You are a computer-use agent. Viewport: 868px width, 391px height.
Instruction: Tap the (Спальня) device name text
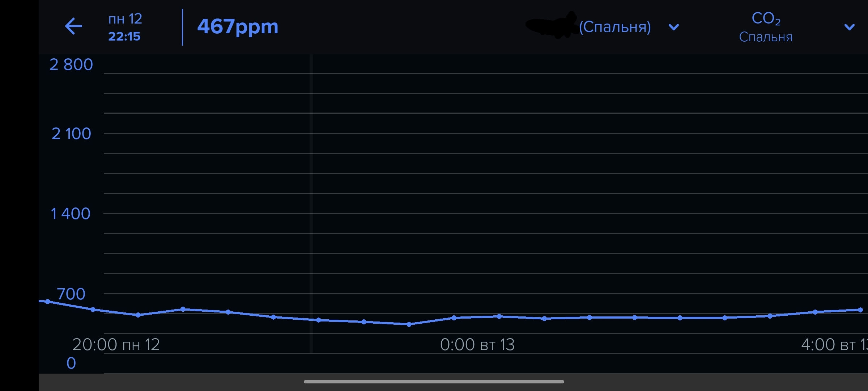[615, 27]
